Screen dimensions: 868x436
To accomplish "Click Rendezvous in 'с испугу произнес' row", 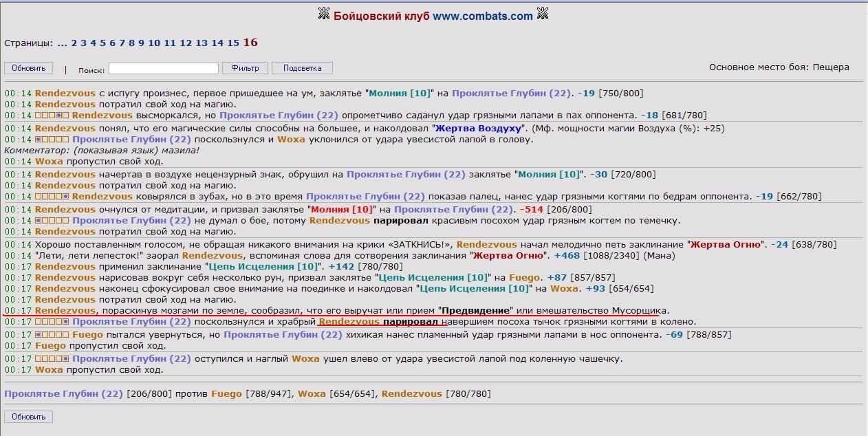I will (65, 94).
